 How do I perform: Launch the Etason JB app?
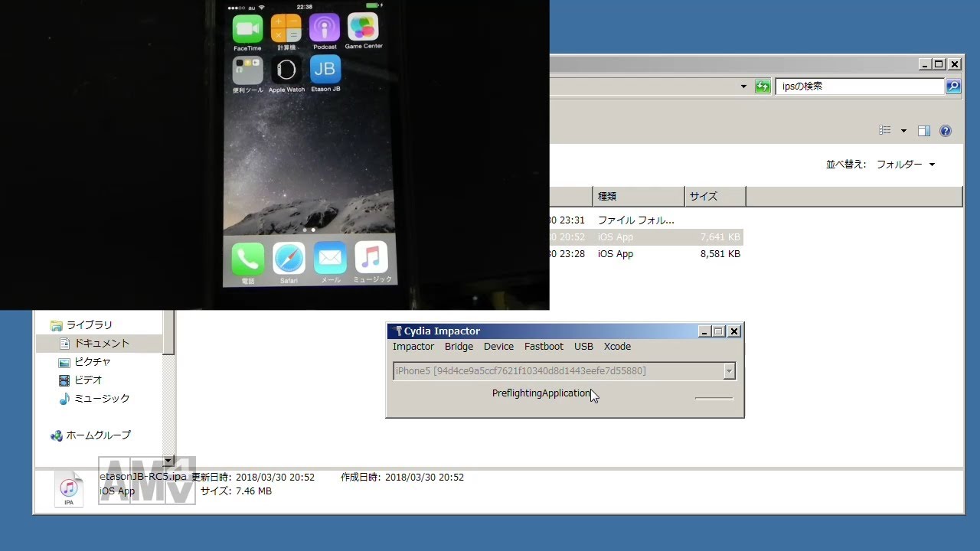[325, 69]
